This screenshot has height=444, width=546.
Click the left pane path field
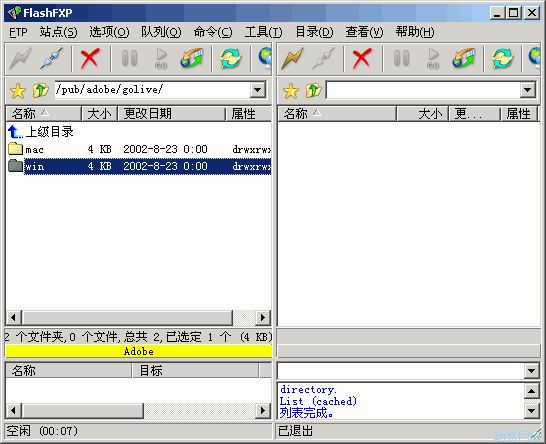[152, 90]
